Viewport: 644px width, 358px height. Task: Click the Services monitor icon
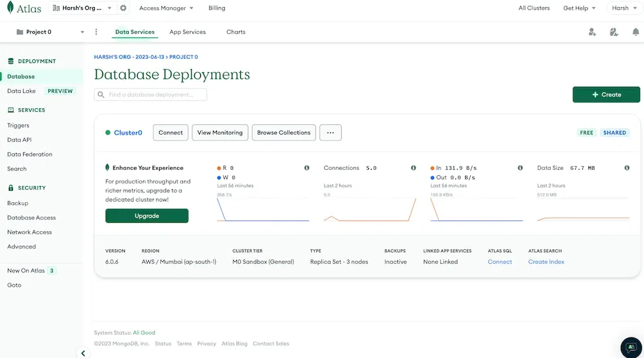tap(11, 110)
